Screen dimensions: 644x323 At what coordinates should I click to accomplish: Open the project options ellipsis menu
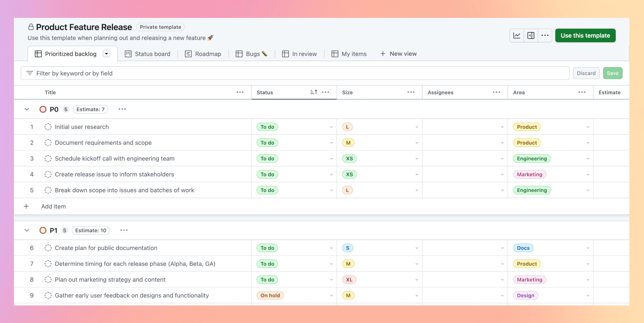pyautogui.click(x=545, y=35)
